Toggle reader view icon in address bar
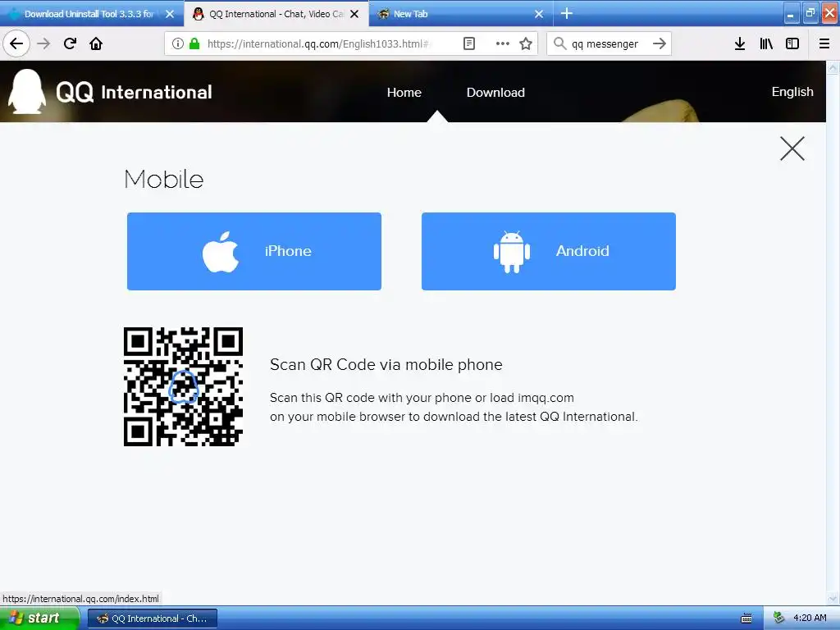Image resolution: width=840 pixels, height=630 pixels. pyautogui.click(x=468, y=43)
